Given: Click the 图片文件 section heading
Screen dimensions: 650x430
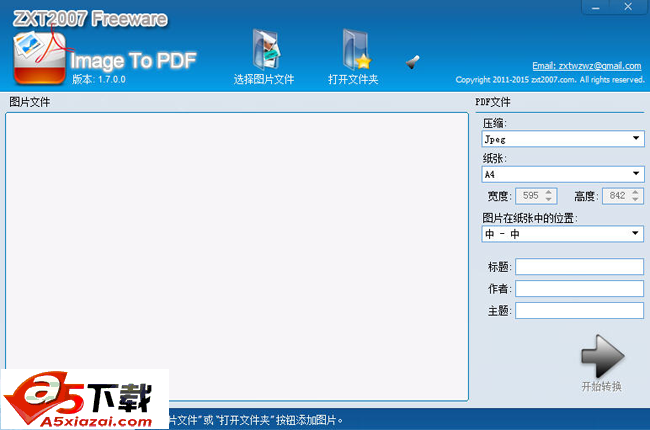Looking at the screenshot, I should 29,102.
